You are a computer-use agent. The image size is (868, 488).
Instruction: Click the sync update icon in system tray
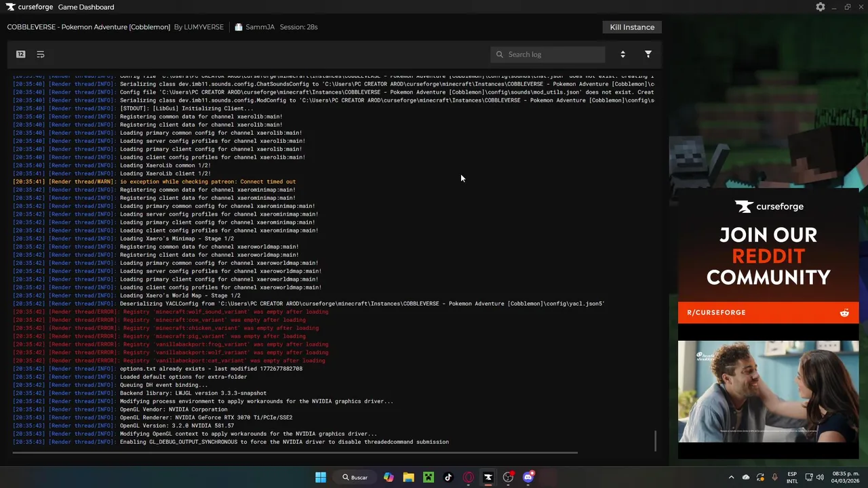click(760, 477)
